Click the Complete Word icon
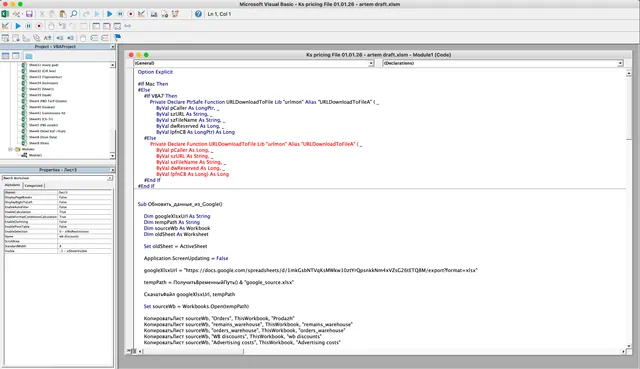The image size is (640, 369). click(x=47, y=38)
